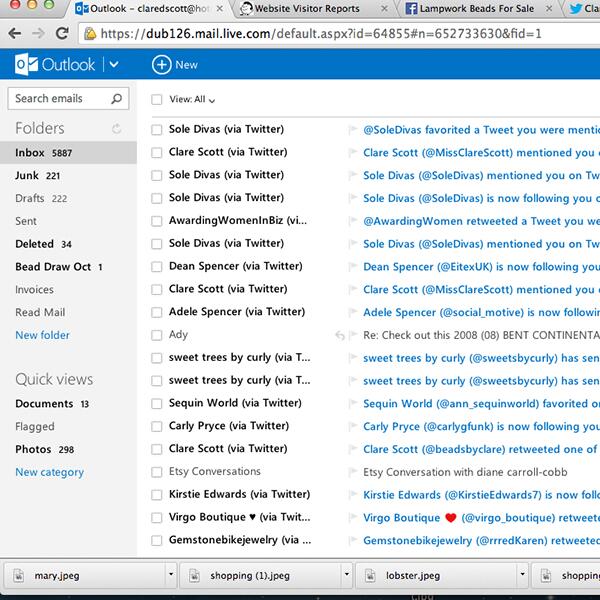Open the Invoices folder

point(34,290)
